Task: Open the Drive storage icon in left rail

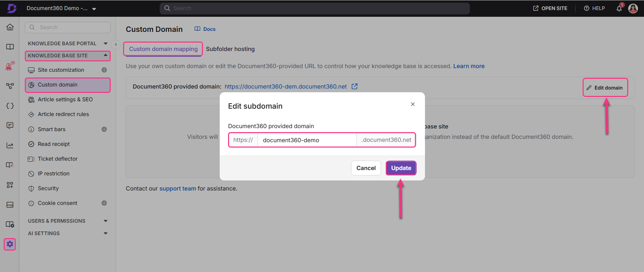Action: [x=10, y=205]
